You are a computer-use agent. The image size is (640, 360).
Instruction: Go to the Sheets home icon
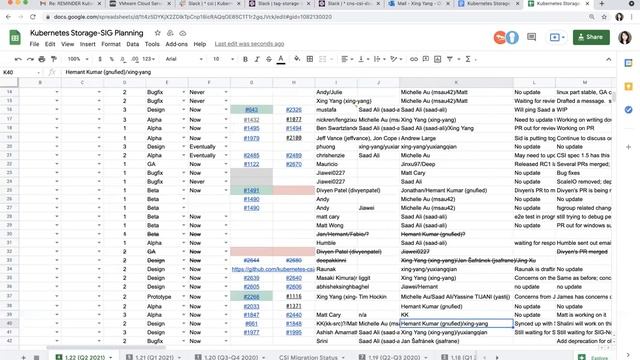pyautogui.click(x=15, y=38)
